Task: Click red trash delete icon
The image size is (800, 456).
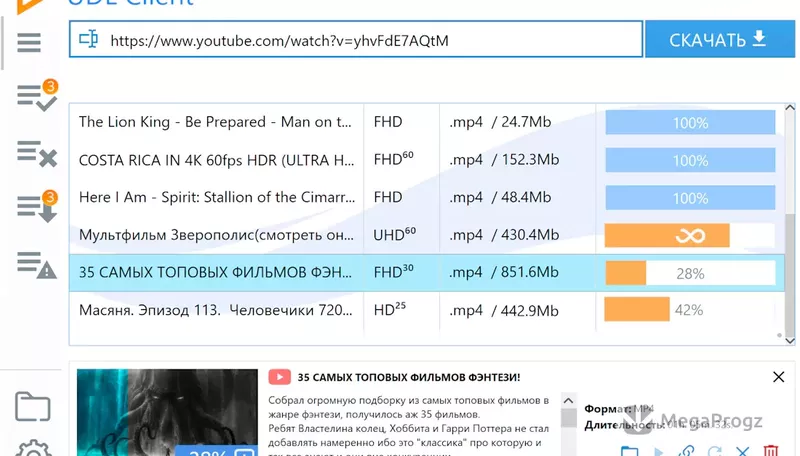Action: point(771,451)
